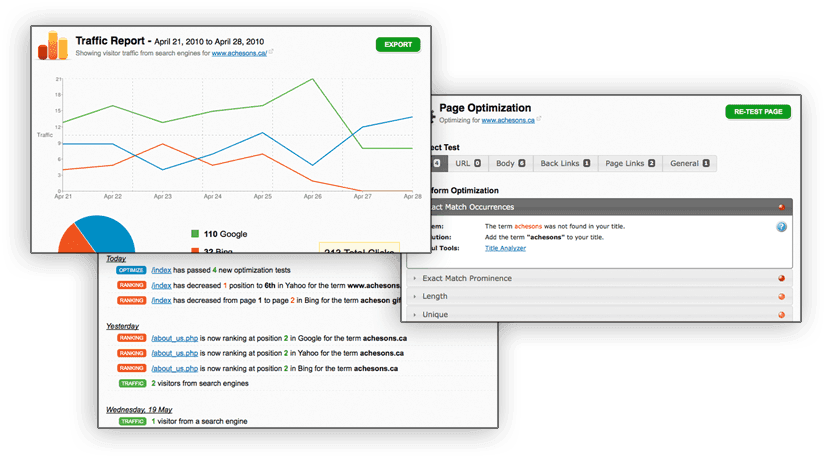Click the 'Today' heading in activity feed
The width and height of the screenshot is (827, 459).
tap(116, 259)
